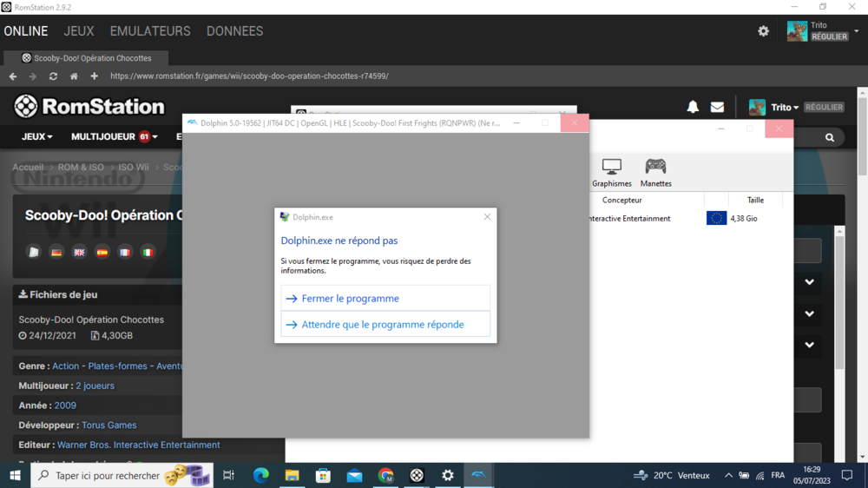Open RomStation settings gear icon
Screen dimensions: 868x488
[763, 31]
